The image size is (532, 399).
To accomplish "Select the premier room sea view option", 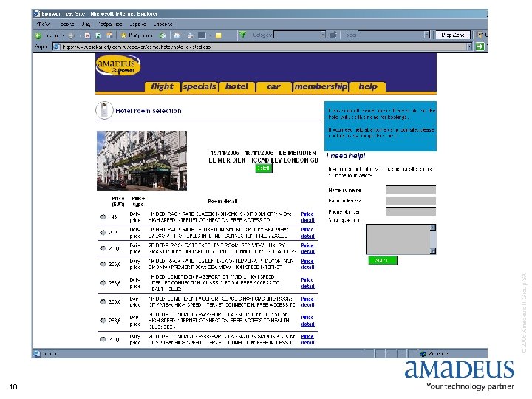I will point(103,264).
